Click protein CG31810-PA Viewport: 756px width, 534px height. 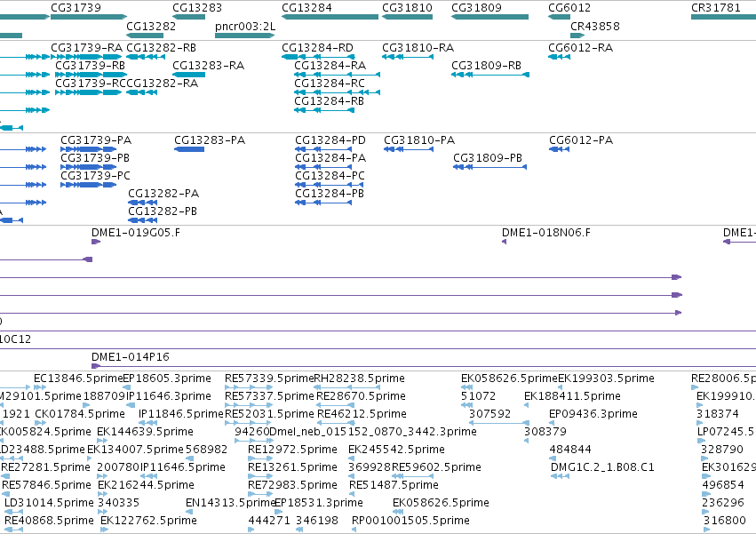point(419,140)
